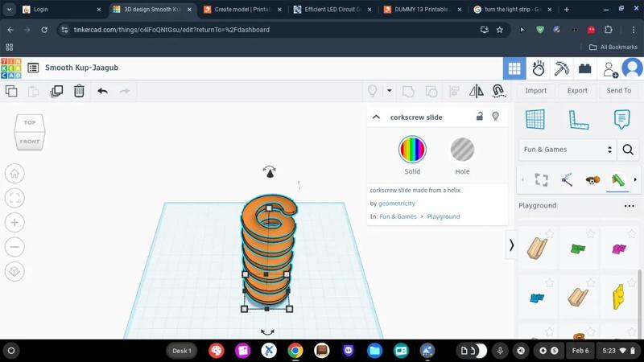Click the Copy tool icon
Image resolution: width=644 pixels, height=362 pixels.
click(11, 91)
